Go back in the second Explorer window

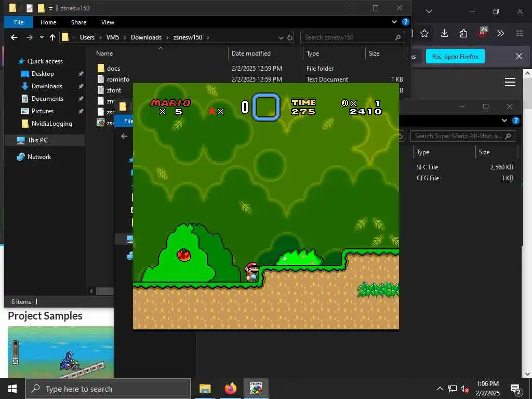[x=124, y=136]
